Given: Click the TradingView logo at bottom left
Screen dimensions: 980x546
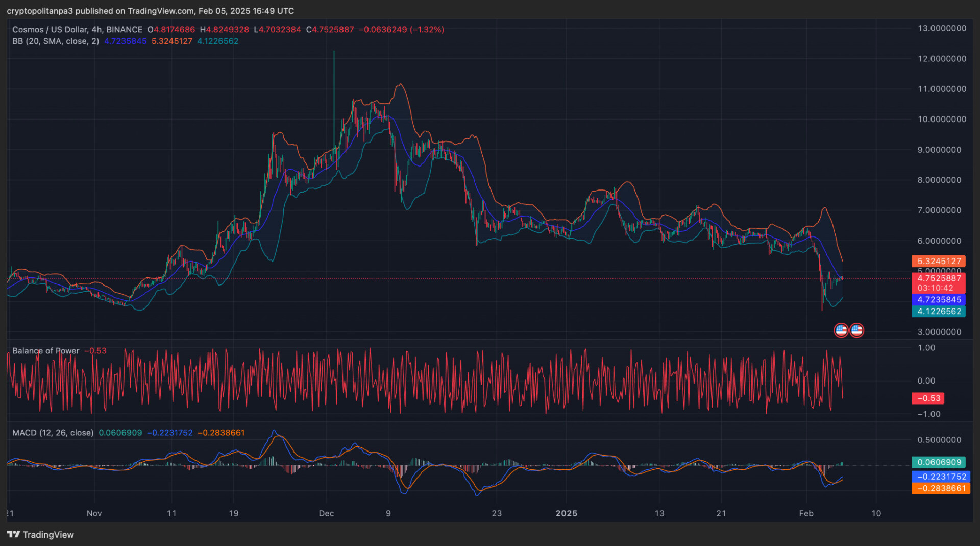Looking at the screenshot, I should [40, 534].
